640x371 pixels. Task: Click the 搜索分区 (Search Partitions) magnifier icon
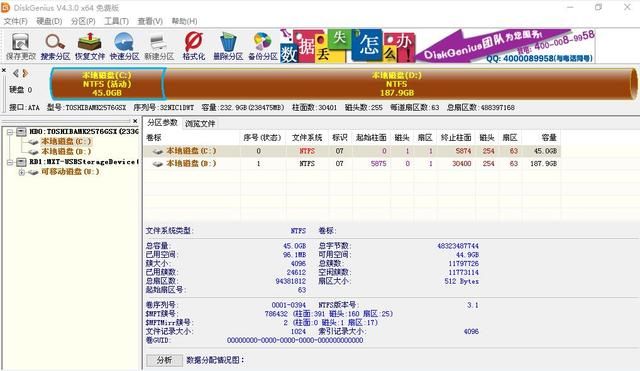click(55, 46)
